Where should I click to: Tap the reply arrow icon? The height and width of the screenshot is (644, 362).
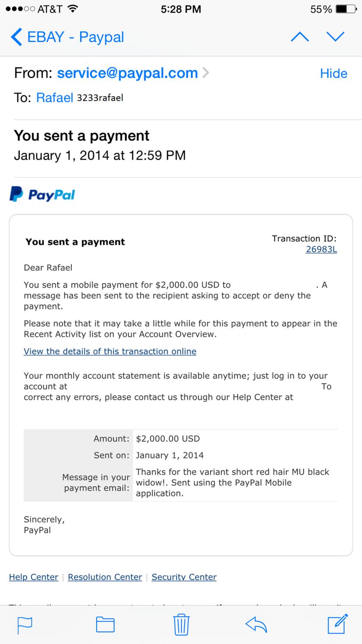256,624
